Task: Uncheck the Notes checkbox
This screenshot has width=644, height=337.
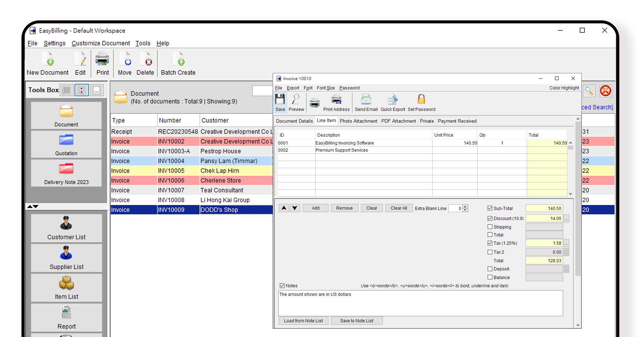Action: 282,285
